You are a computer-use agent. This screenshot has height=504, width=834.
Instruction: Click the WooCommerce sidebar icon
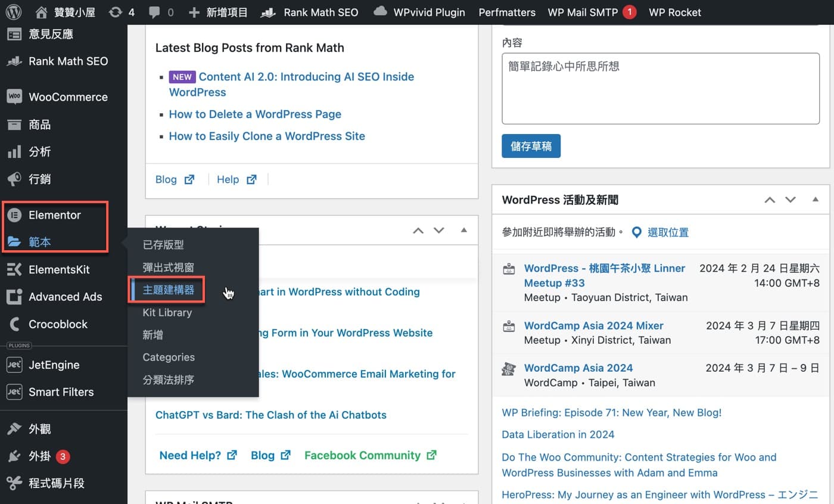pyautogui.click(x=14, y=97)
